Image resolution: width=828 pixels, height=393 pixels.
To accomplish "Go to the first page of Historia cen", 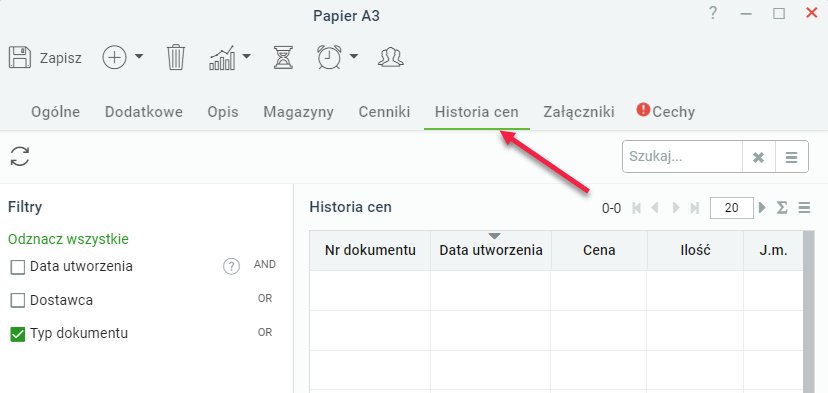I will click(637, 208).
